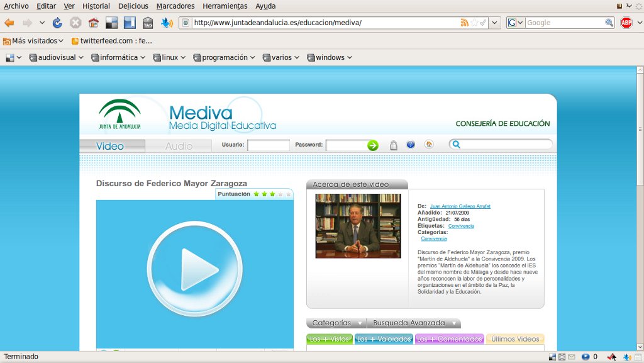Screen dimensions: 644x363
Task: Click the padlock icon beside Password
Action: (x=394, y=145)
